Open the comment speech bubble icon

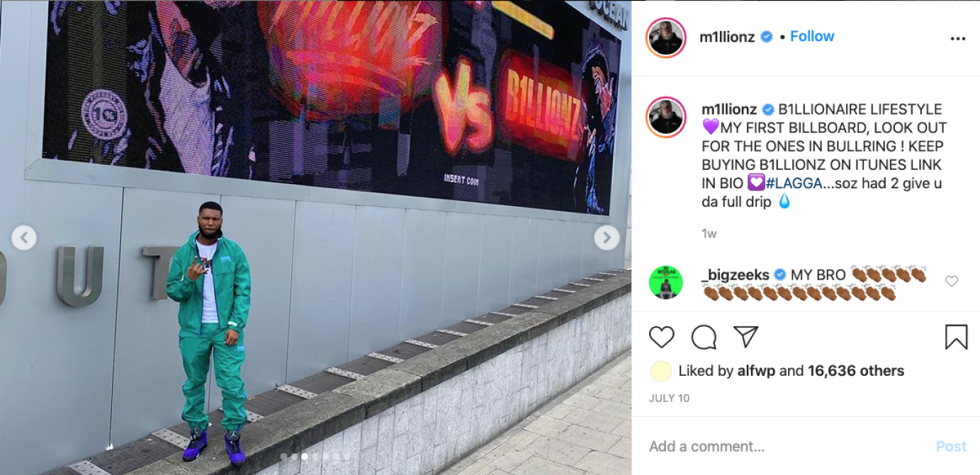pos(704,337)
